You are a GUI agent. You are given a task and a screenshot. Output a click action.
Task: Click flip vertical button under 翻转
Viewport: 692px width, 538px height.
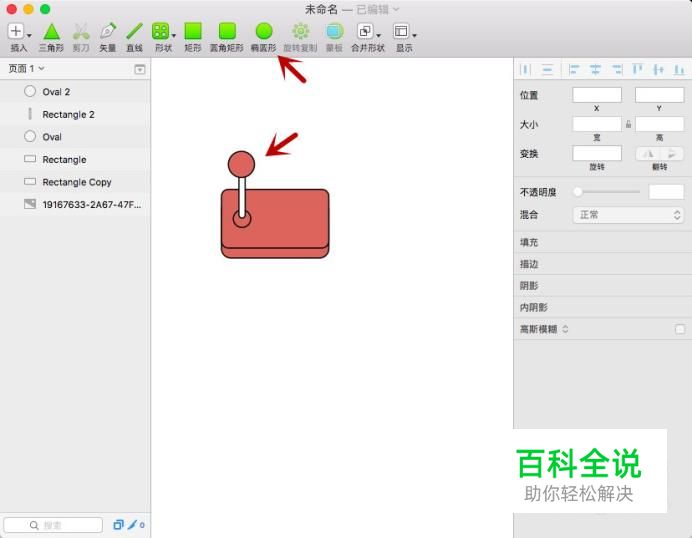click(672, 154)
